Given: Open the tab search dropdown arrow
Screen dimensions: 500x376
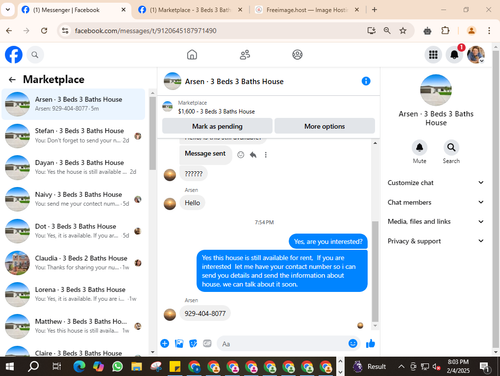Looking at the screenshot, I should (x=8, y=10).
